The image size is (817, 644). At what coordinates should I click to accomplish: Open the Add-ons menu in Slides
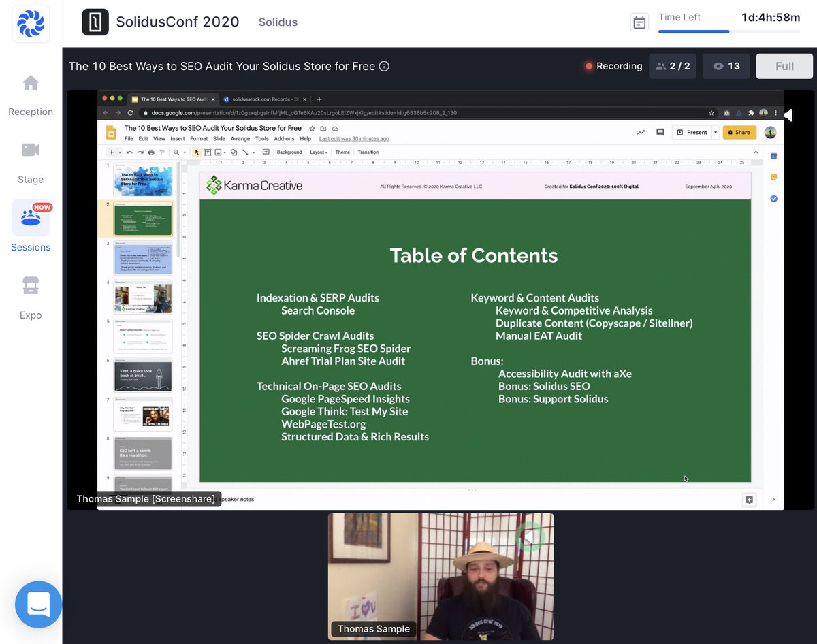284,138
